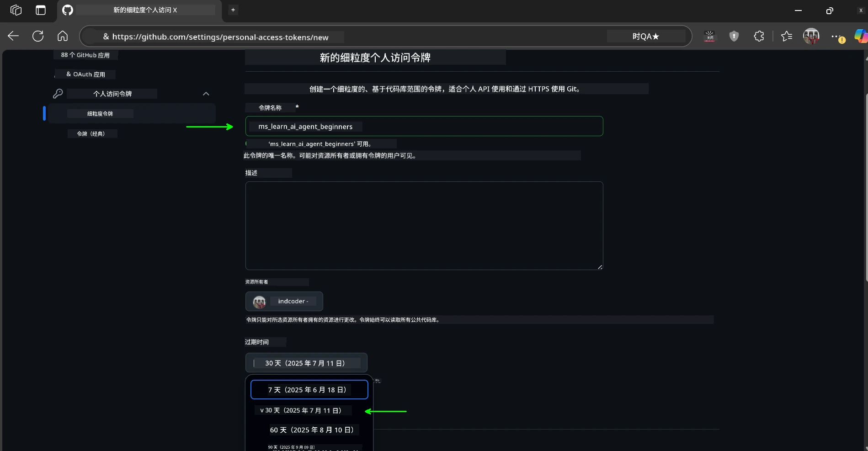
Task: Open OAuth 应用 in the sidebar
Action: [x=85, y=74]
